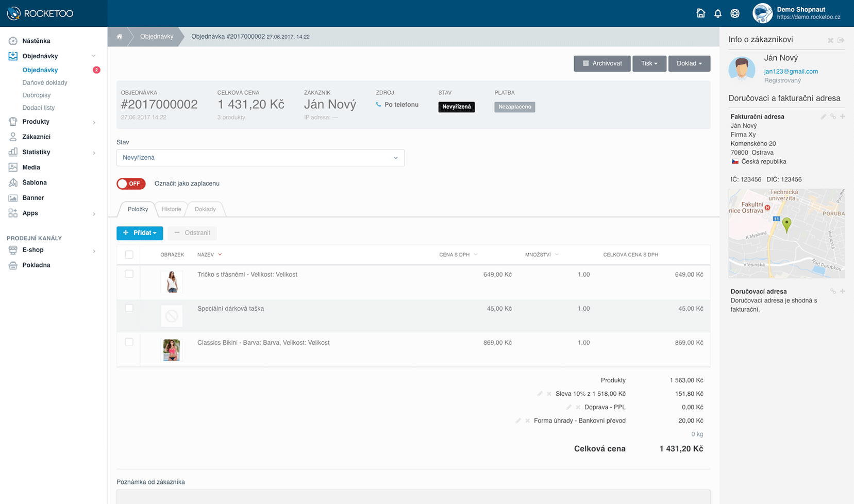Open the notifications bell
854x504 pixels.
click(x=718, y=13)
